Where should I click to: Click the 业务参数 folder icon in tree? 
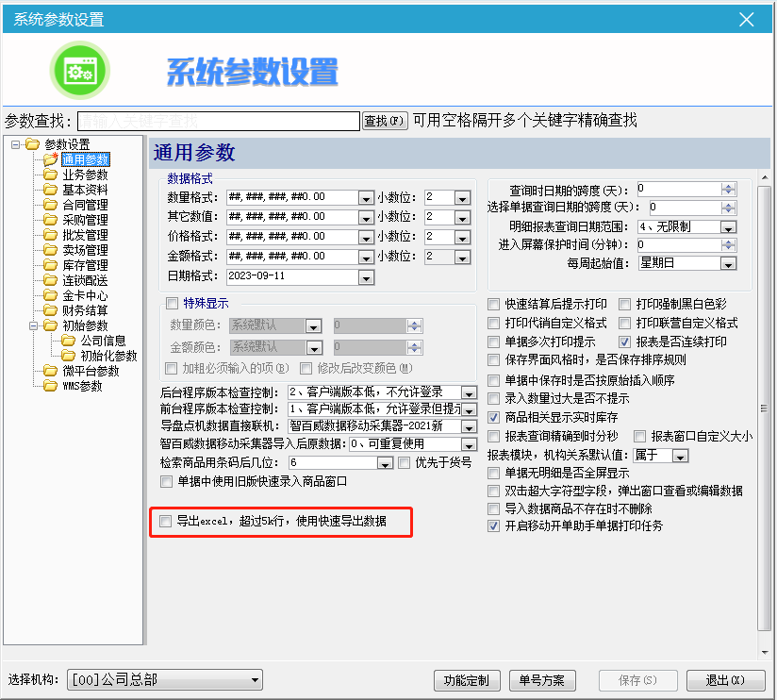point(50,175)
